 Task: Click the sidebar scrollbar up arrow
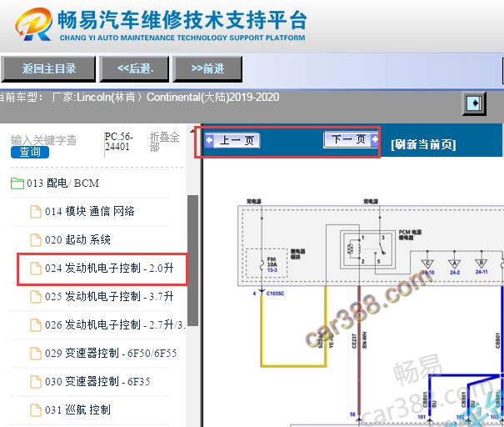(192, 131)
